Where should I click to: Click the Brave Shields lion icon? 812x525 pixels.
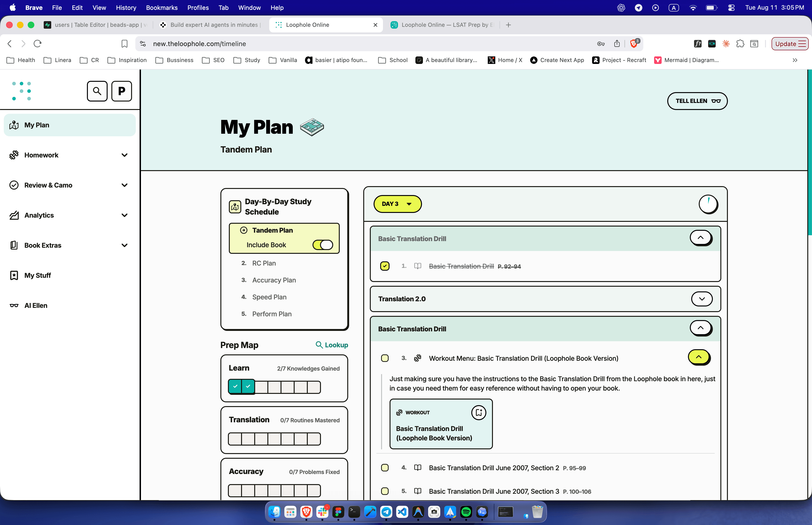point(634,44)
